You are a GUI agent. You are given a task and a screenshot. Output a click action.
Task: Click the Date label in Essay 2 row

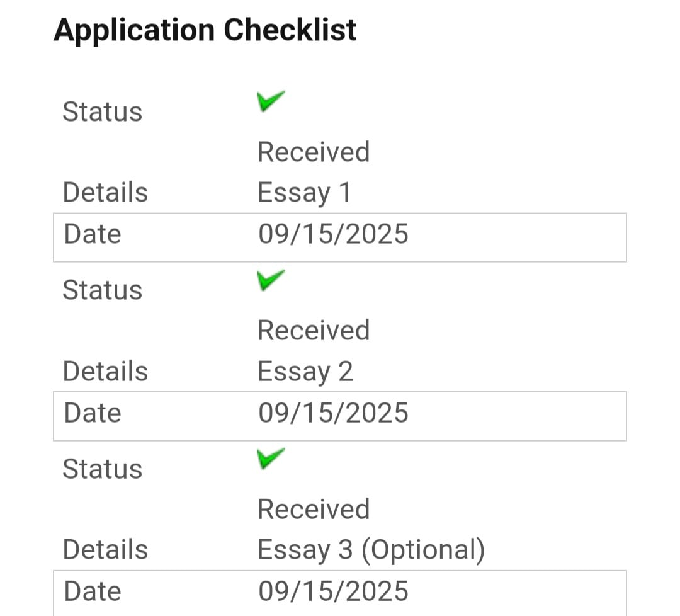click(x=93, y=413)
